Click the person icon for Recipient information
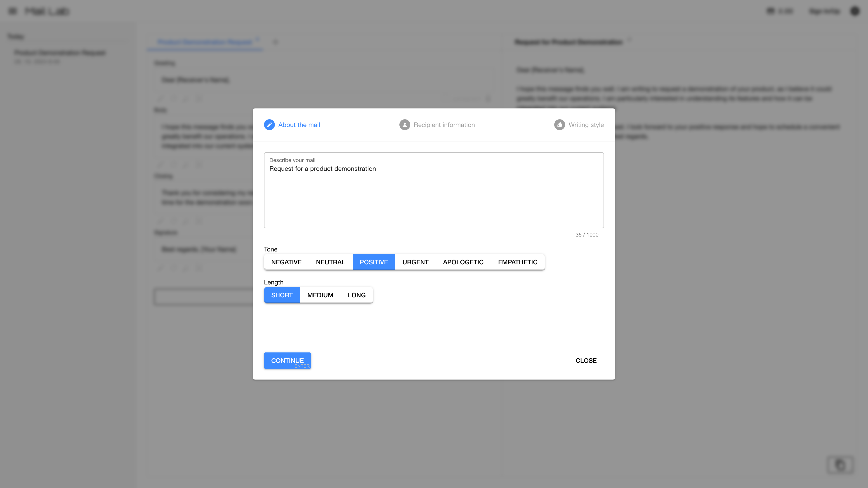 tap(404, 125)
